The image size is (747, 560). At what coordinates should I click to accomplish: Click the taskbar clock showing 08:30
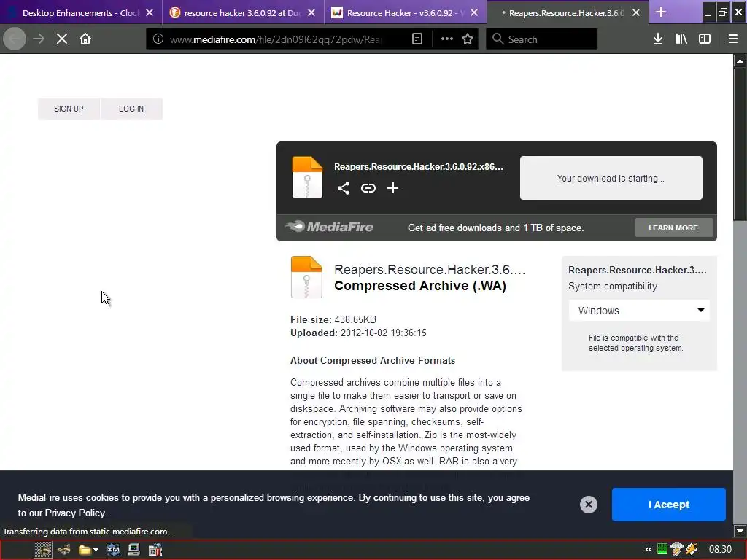point(720,550)
